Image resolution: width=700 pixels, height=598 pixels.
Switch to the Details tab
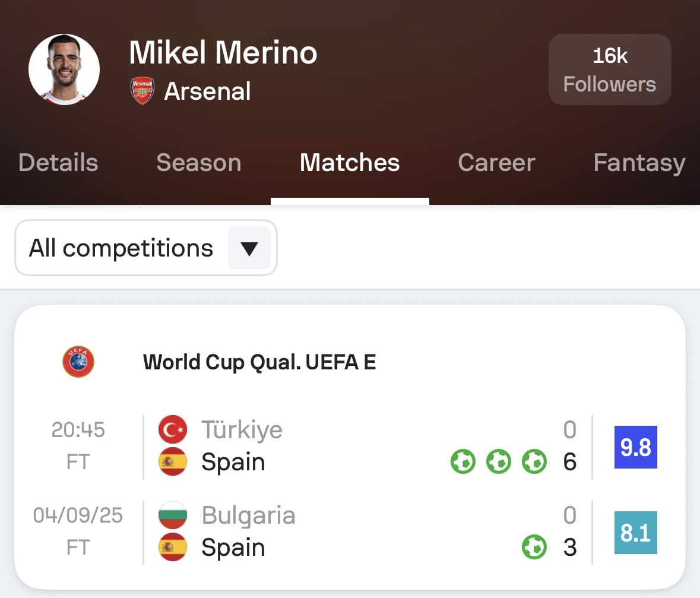[x=58, y=162]
